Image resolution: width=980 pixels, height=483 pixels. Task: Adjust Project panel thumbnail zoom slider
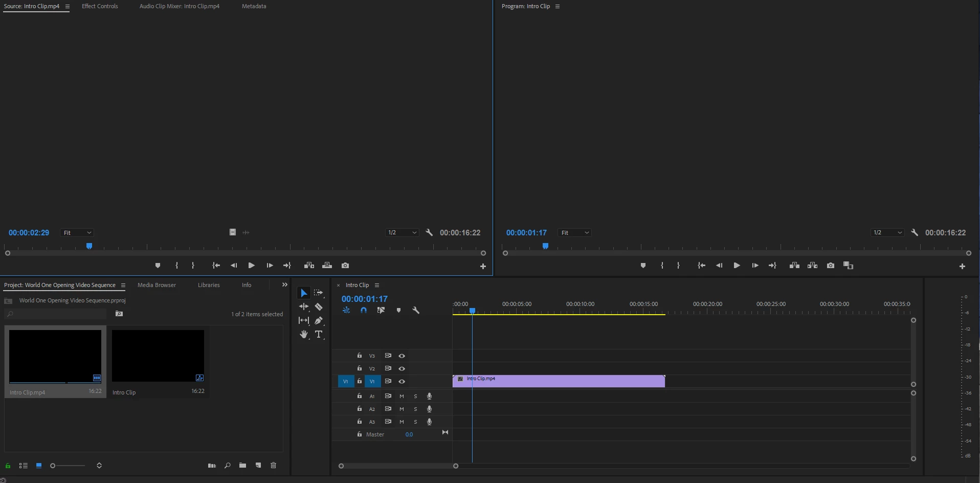click(x=68, y=466)
